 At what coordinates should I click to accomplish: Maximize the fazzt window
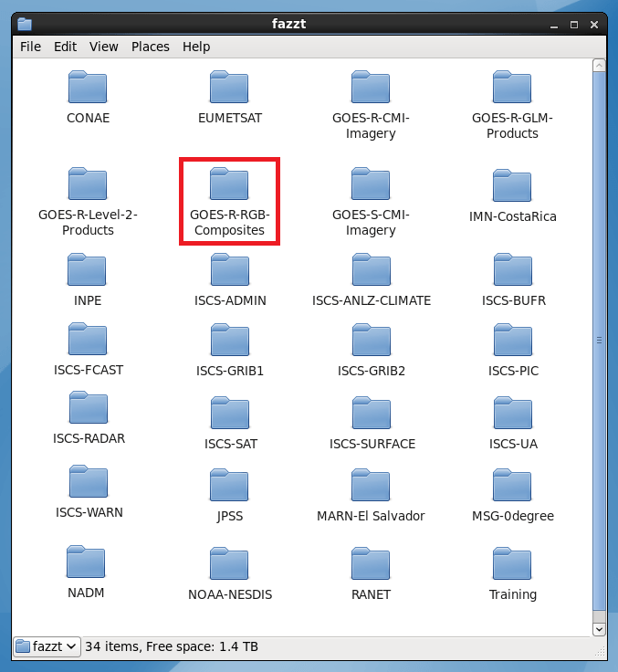574,25
